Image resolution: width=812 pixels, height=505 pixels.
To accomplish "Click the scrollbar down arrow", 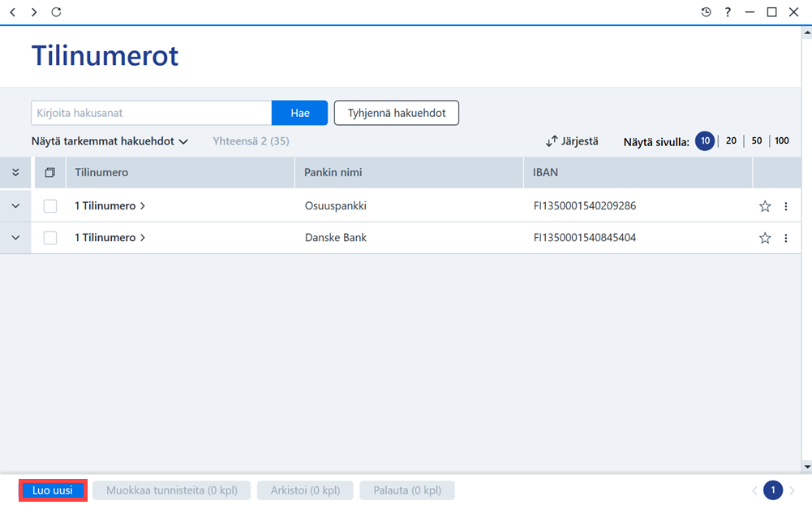I will coord(807,467).
